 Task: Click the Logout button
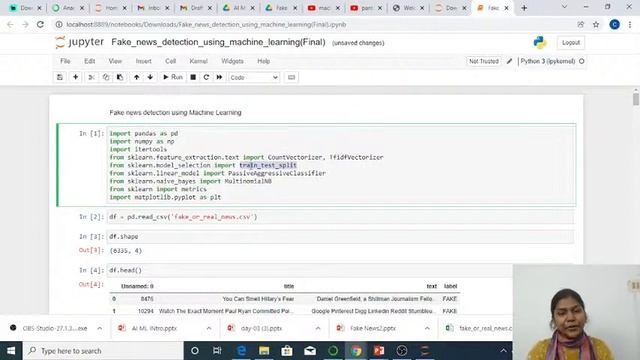click(571, 42)
